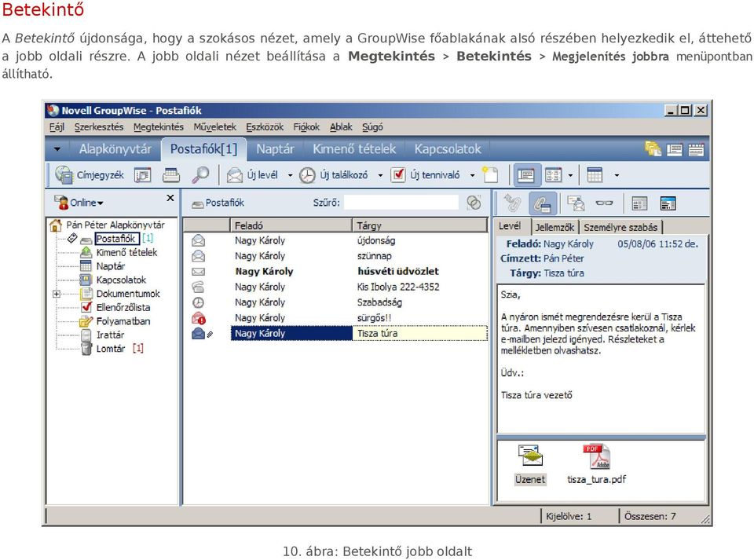Click the calendar grid toolbar icon

point(595,175)
